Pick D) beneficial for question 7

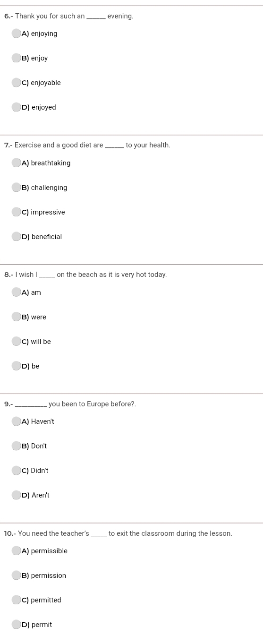tap(17, 237)
